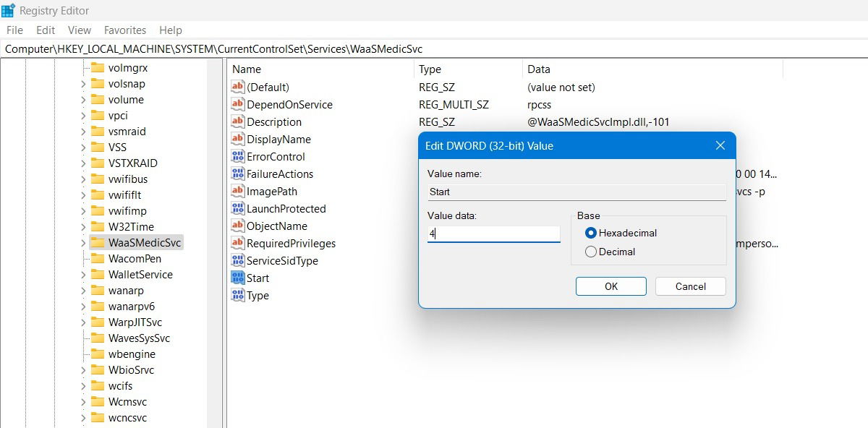The height and width of the screenshot is (428, 868).
Task: Open the Edit menu
Action: (x=46, y=30)
